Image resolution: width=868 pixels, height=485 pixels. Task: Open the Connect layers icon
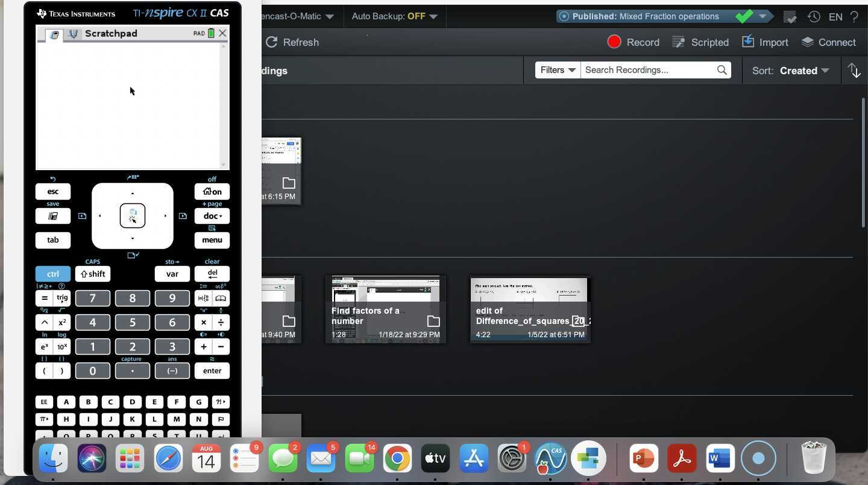click(x=808, y=42)
